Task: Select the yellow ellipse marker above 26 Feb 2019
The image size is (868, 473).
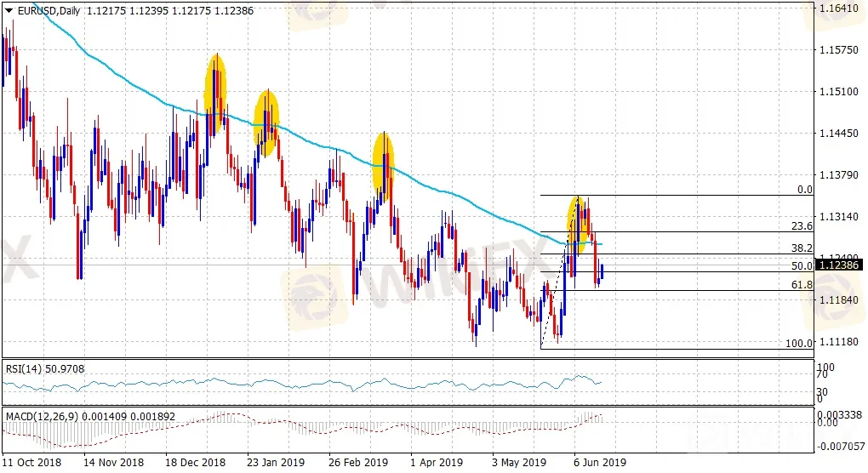Action: pos(384,168)
